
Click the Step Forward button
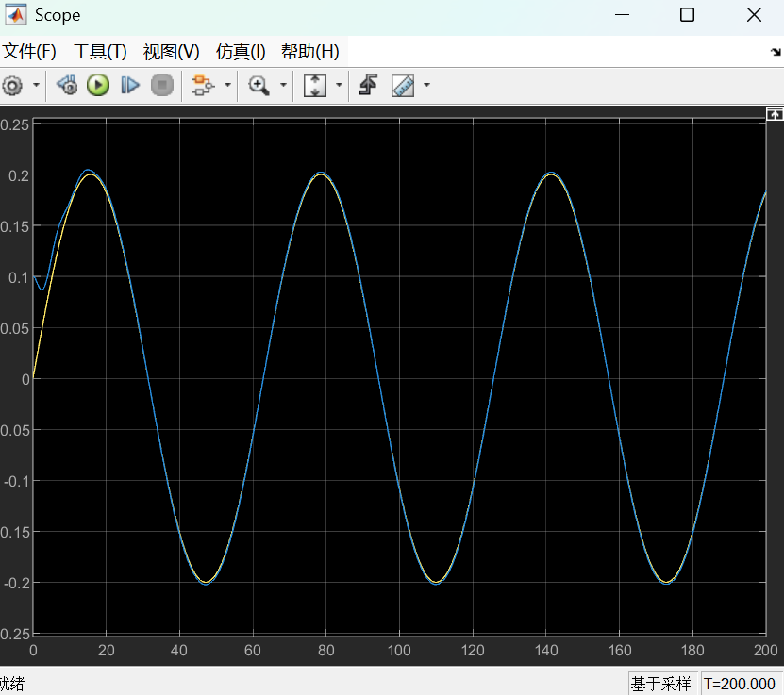[130, 86]
